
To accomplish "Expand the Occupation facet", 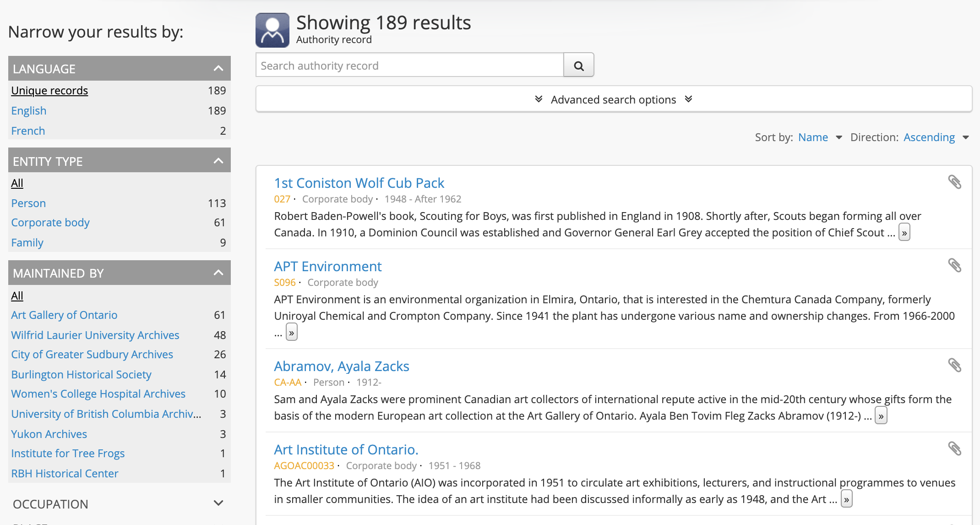I will (x=218, y=503).
